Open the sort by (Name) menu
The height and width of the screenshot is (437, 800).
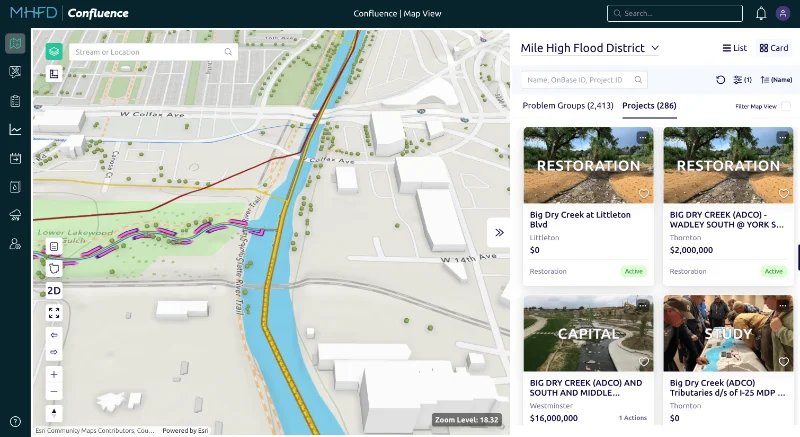(x=776, y=80)
